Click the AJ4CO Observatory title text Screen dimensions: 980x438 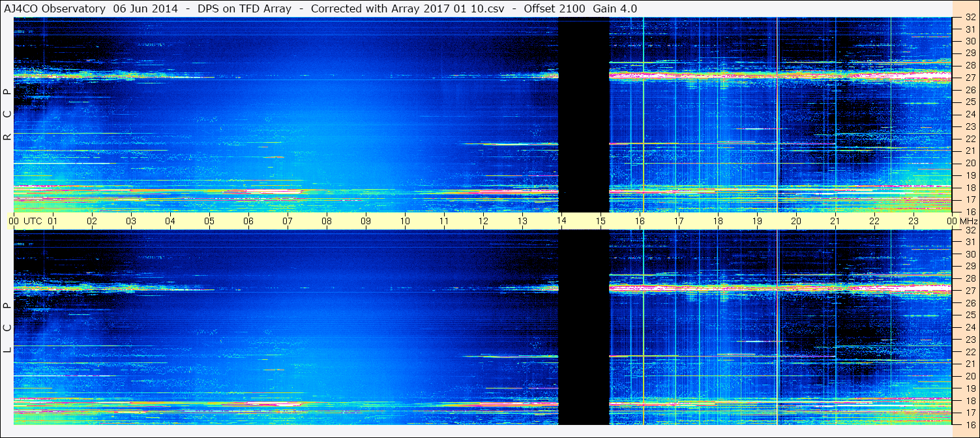click(x=53, y=8)
